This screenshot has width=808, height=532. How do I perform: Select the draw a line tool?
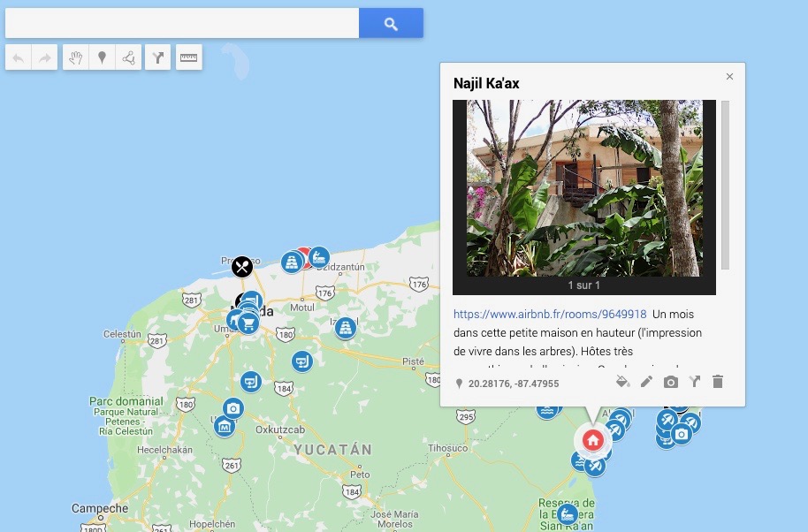[128, 57]
